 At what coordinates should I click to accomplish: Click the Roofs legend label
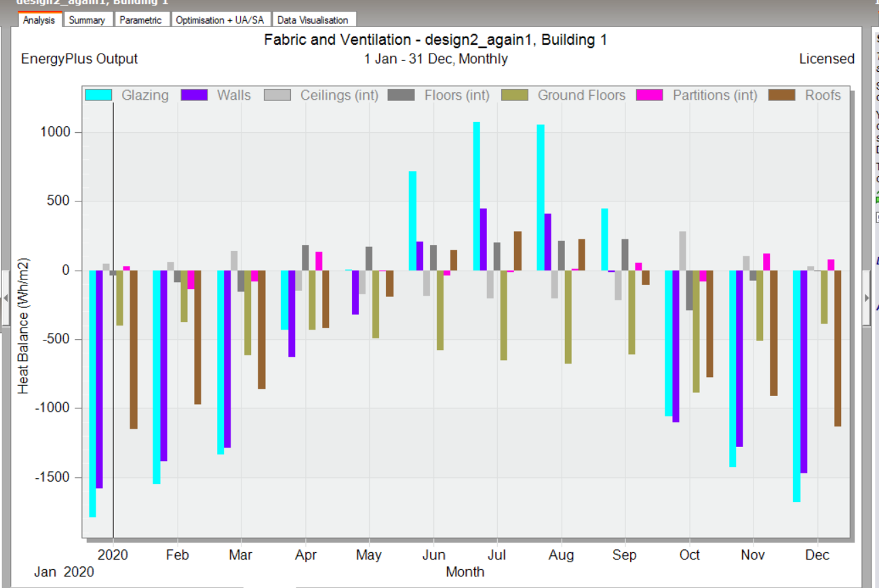[x=823, y=96]
